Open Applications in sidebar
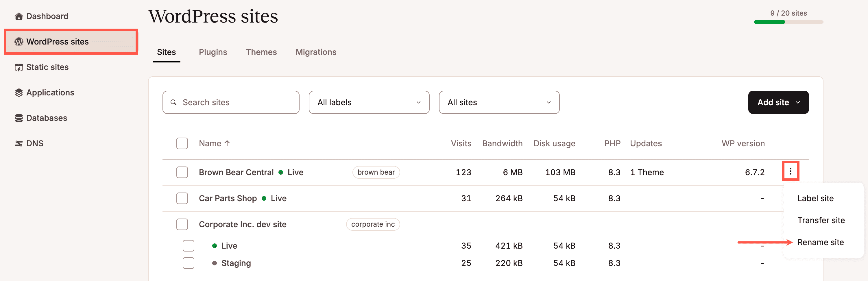Screen dimensions: 868x281 tap(50, 93)
